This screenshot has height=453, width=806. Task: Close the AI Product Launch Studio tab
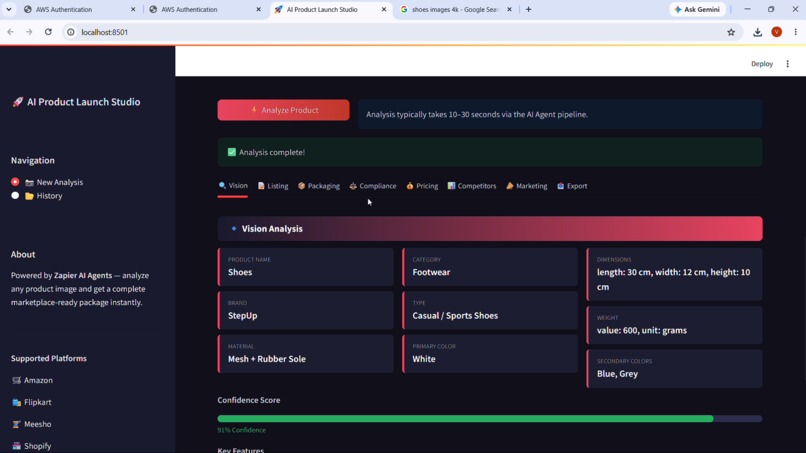(384, 9)
